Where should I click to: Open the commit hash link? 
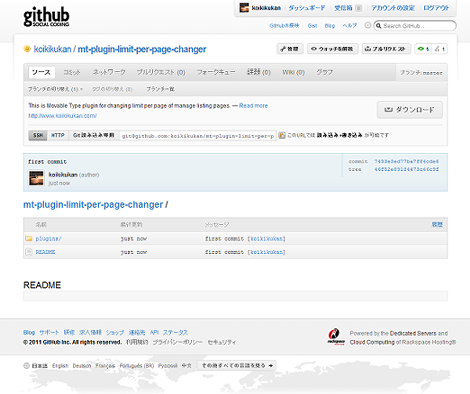406,161
